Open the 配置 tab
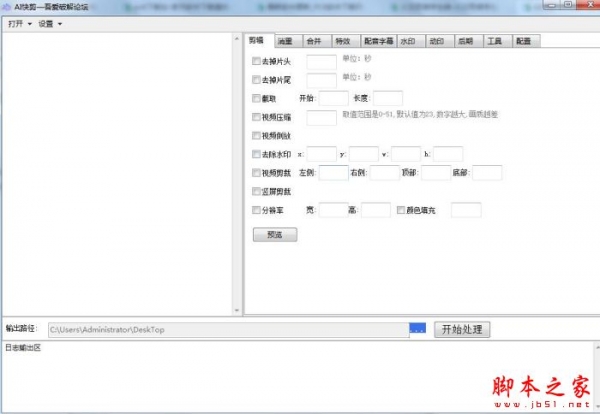 point(527,41)
